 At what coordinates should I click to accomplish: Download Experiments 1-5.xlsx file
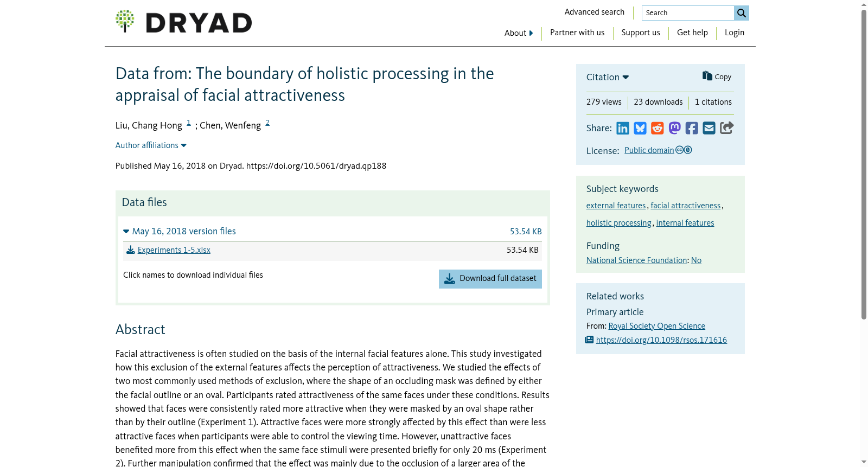click(x=174, y=250)
